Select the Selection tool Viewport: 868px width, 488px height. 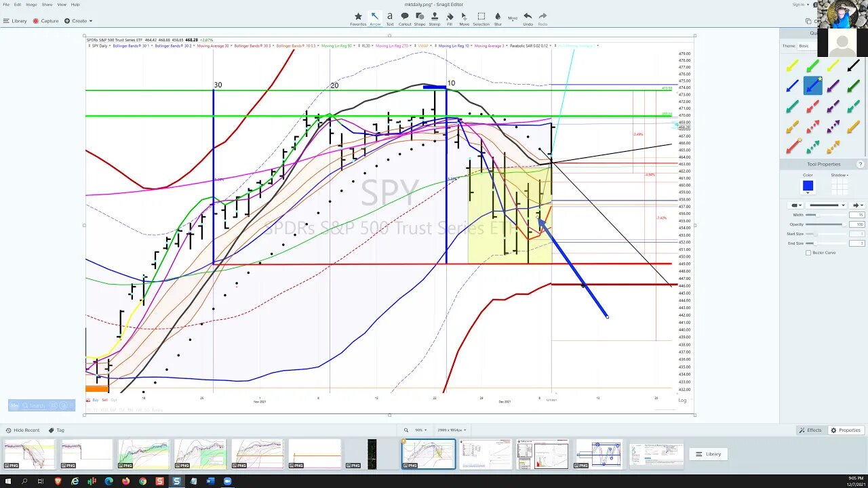[x=481, y=19]
